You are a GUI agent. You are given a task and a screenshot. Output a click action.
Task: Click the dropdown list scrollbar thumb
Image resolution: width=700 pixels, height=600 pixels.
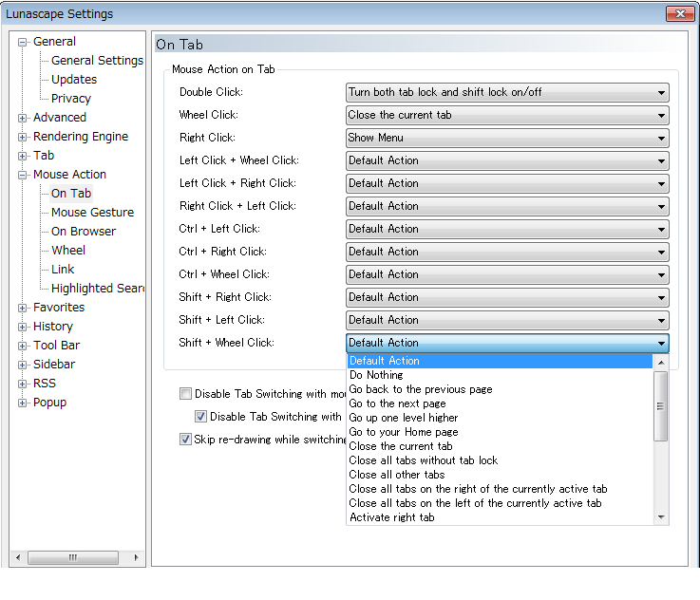pos(661,406)
